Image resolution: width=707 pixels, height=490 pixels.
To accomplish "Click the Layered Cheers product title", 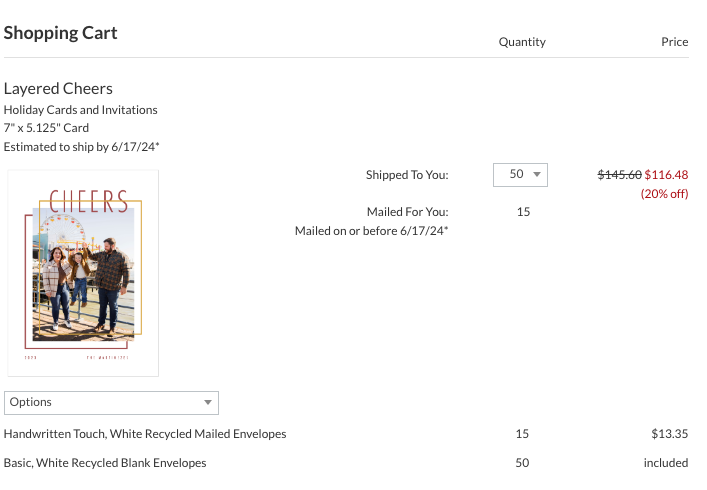I will [x=58, y=89].
